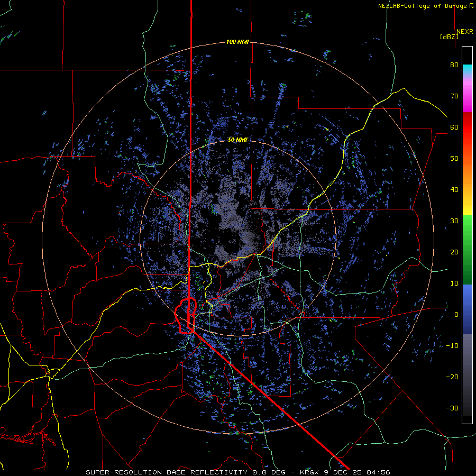The width and height of the screenshot is (476, 476).
Task: Click the -30 value on the dBZ scale
Action: tap(452, 408)
